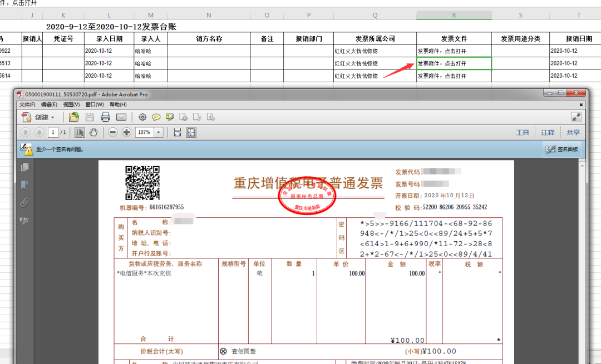601x364 pixels.
Task: Open the Page Thumbnails panel icon
Action: [23, 167]
